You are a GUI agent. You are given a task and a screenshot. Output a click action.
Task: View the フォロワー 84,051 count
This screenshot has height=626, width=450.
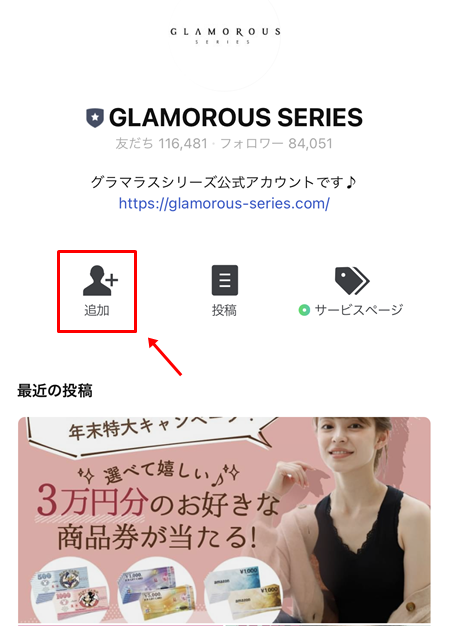[x=276, y=143]
